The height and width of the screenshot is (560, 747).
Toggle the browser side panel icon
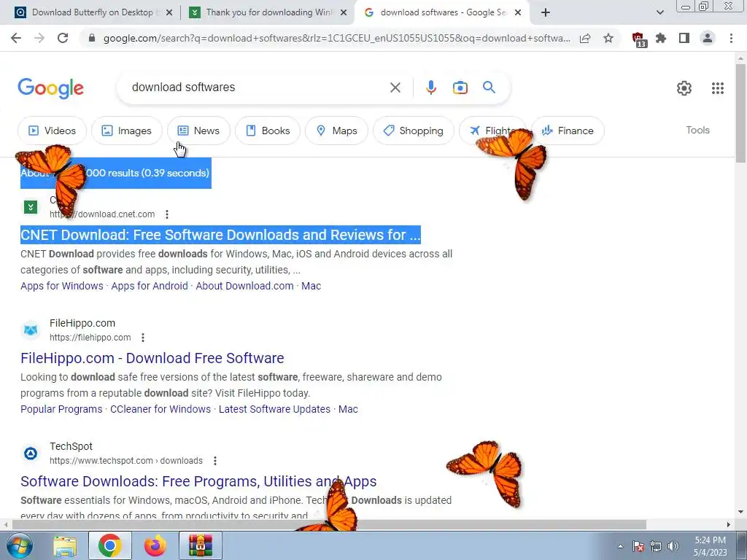pos(684,38)
